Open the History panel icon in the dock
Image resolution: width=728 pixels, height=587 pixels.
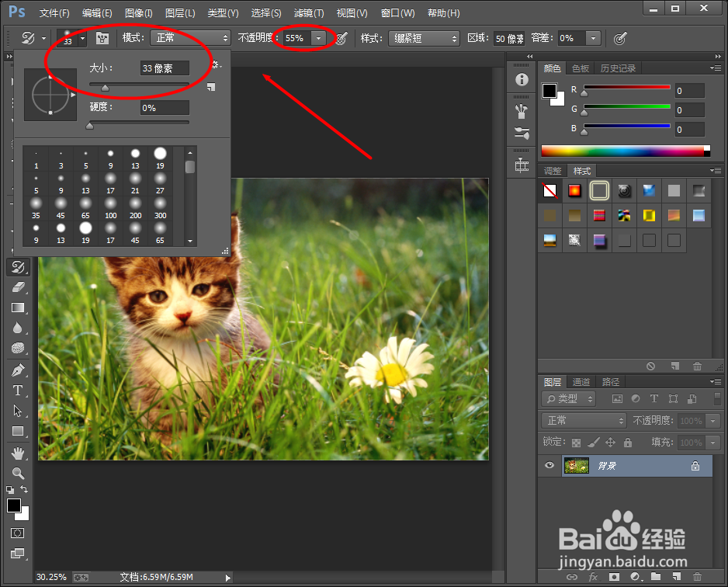point(619,68)
